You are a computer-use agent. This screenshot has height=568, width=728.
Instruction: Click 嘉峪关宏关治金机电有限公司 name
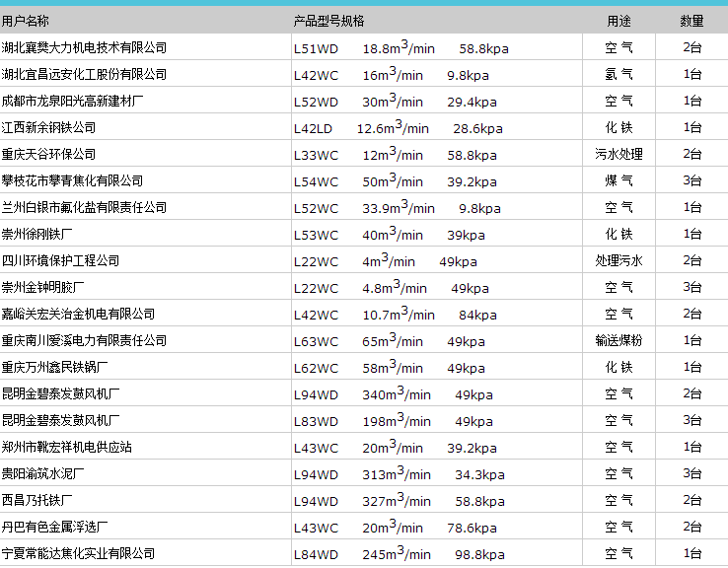(79, 315)
